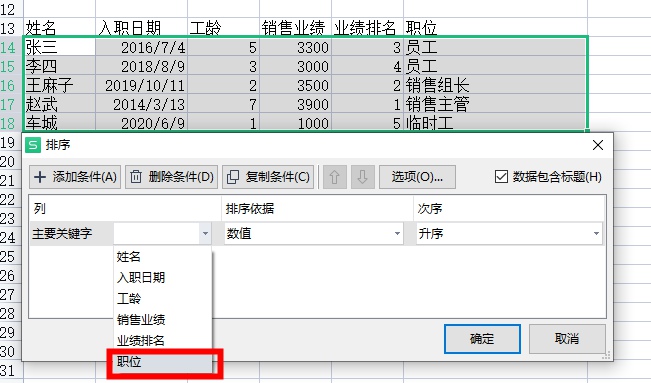Choose 工龄 from the keyword list
This screenshot has height=383, width=651.
coord(163,299)
